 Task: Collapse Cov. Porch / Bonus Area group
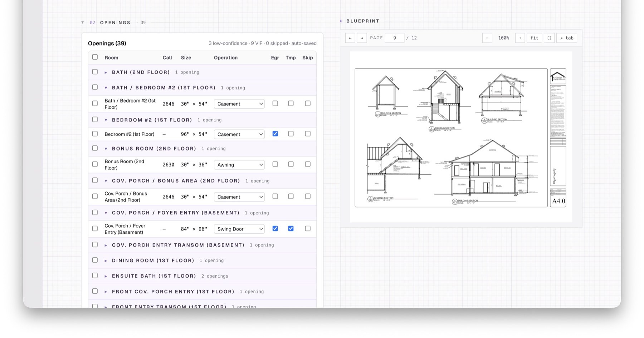[106, 181]
